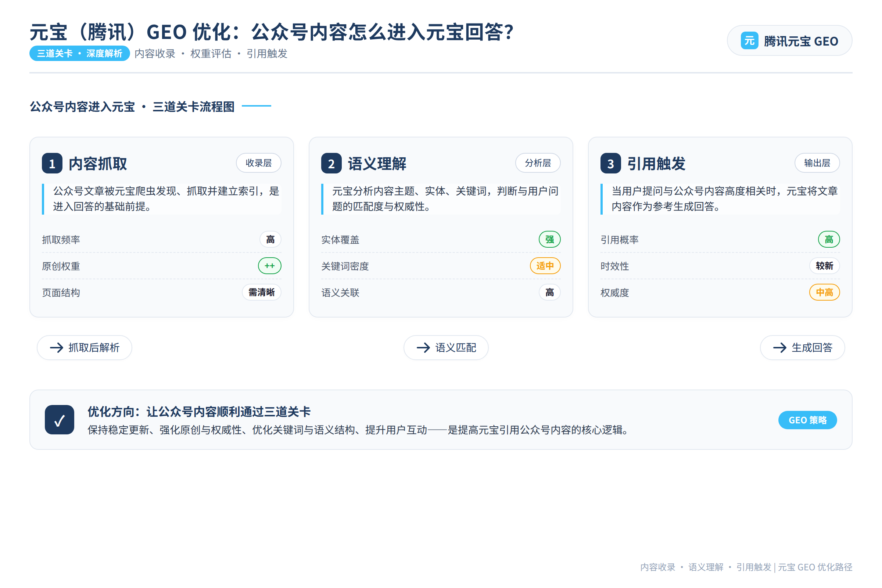Screen dimensions: 882x588
Task: Click the 强 value for 实体覆盖
Action: 549,239
